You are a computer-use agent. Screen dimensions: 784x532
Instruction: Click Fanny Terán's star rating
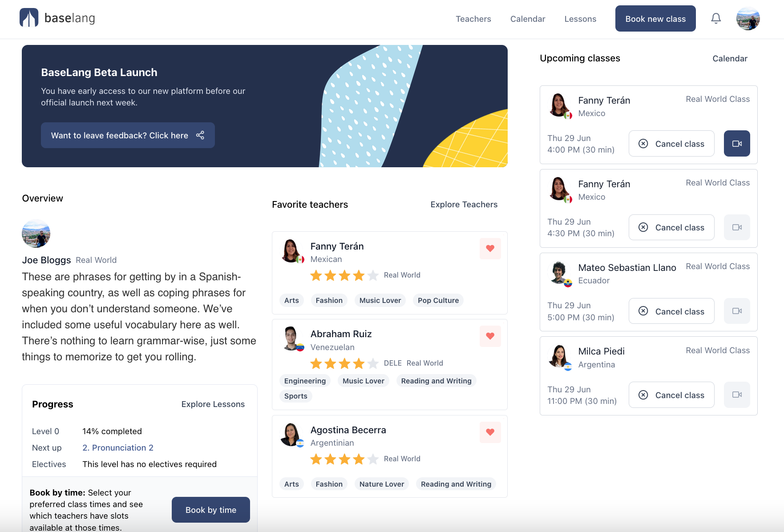[344, 275]
